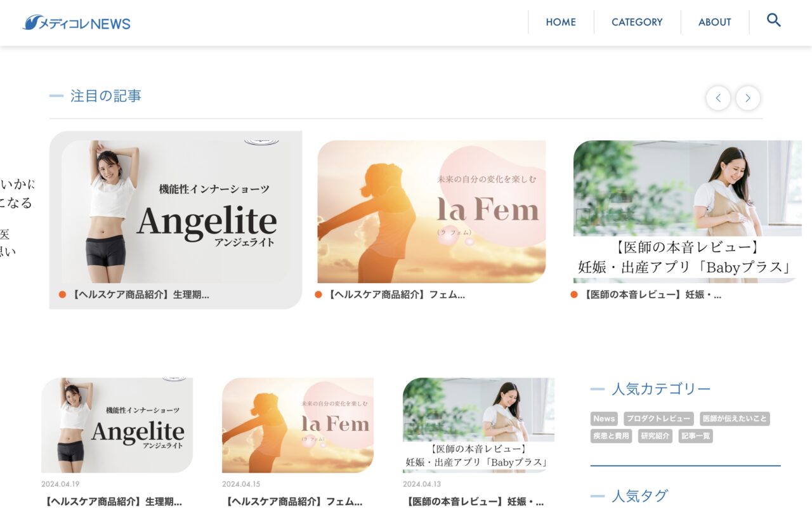Open featured la Fem carousel image

431,211
